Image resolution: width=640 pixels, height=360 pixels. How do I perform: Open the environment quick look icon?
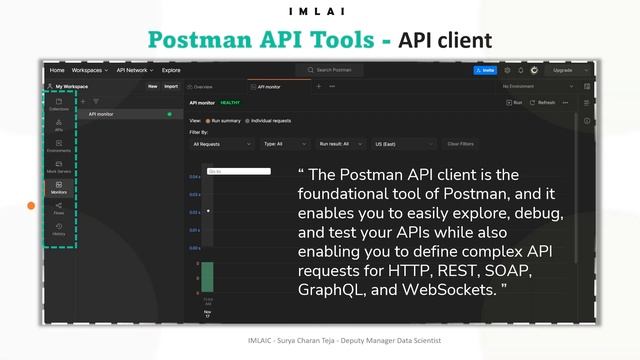pyautogui.click(x=587, y=86)
